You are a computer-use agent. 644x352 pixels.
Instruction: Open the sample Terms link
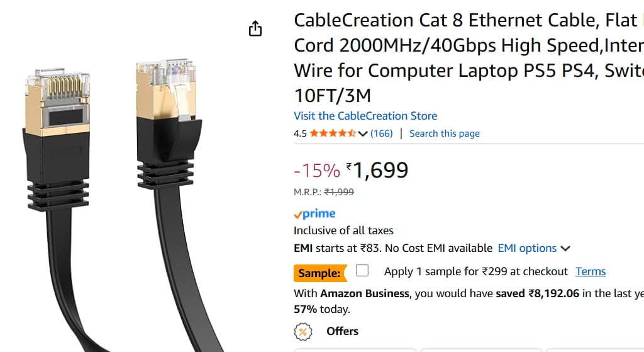click(x=591, y=271)
